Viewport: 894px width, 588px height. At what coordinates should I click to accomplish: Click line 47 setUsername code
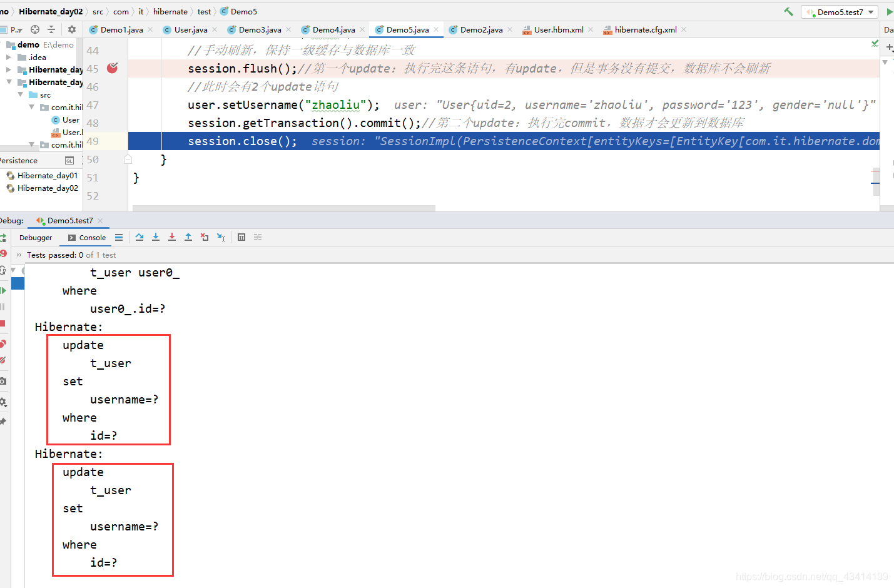point(283,105)
